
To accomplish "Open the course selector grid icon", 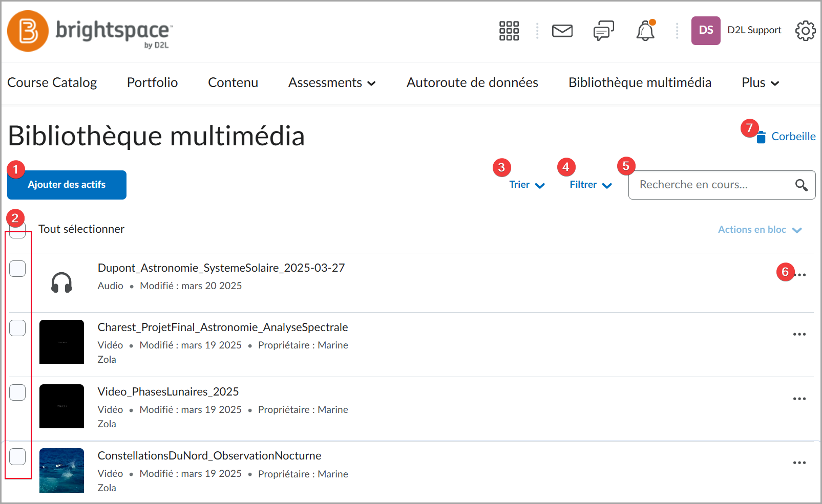I will [x=509, y=31].
